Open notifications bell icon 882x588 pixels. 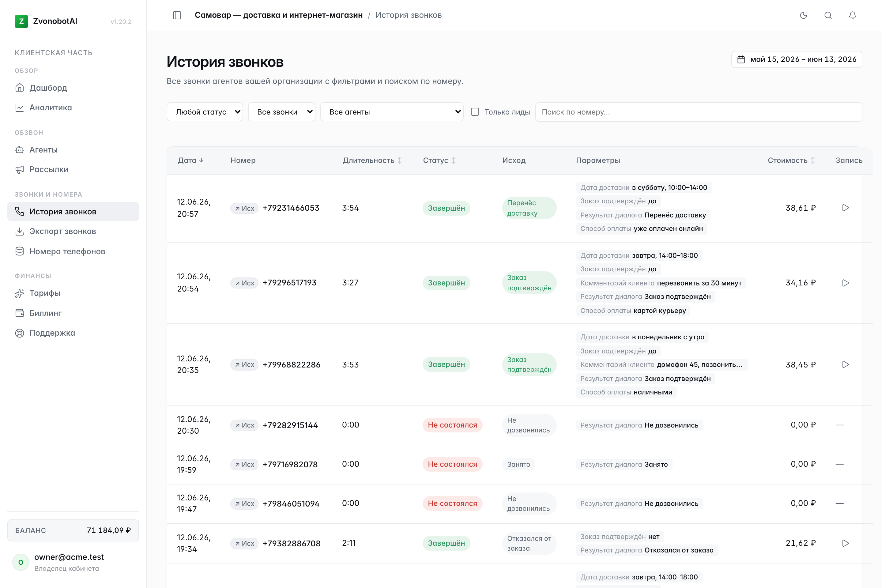[x=852, y=15]
